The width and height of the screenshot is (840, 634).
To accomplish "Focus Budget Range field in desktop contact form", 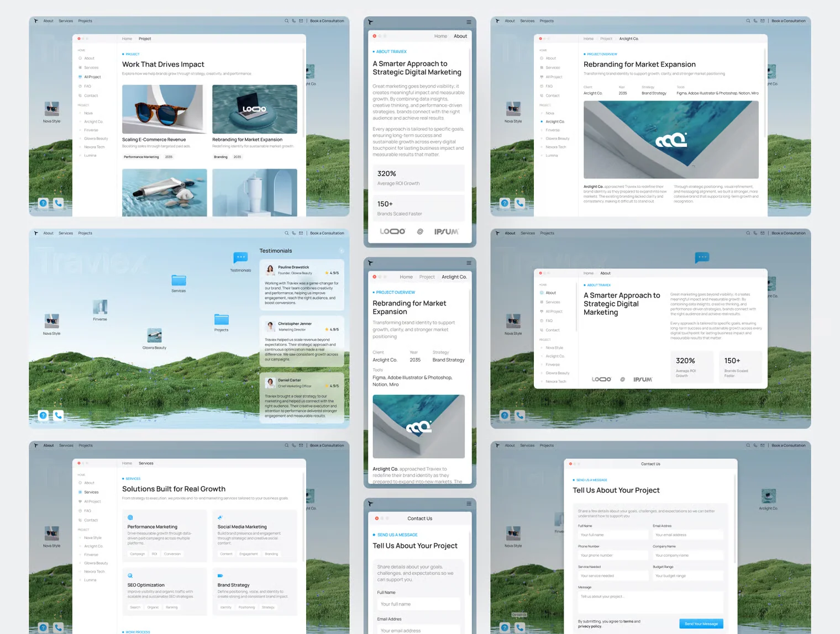I will (x=688, y=575).
